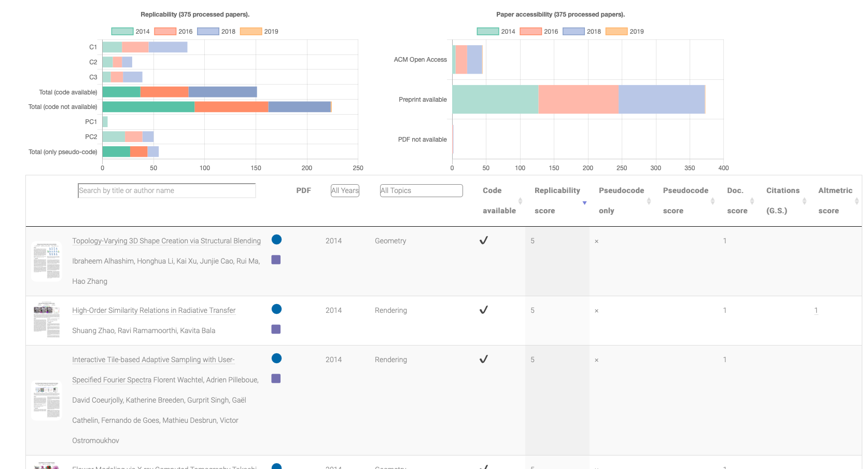Click the Doc. score column header
Viewport: 868px width, 469px height.
[737, 201]
